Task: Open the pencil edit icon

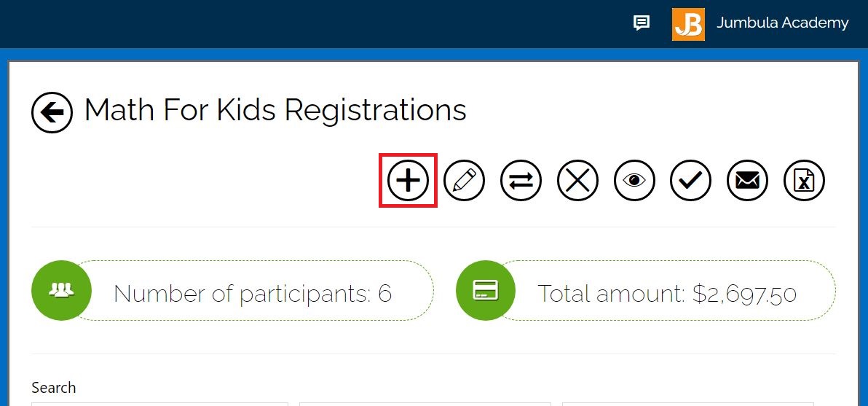Action: click(x=465, y=181)
